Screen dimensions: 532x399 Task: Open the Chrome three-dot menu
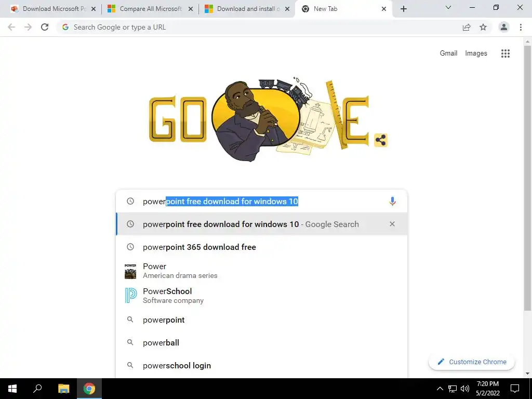click(521, 27)
